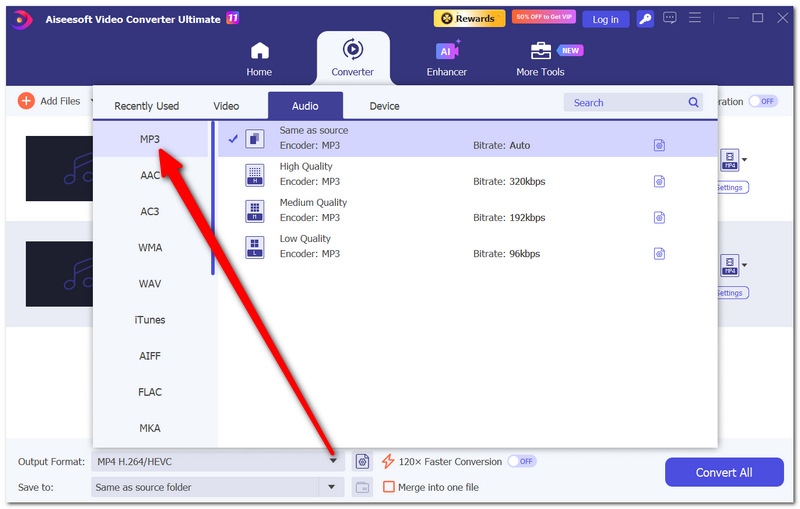
Task: Click the key registration icon
Action: [x=645, y=19]
